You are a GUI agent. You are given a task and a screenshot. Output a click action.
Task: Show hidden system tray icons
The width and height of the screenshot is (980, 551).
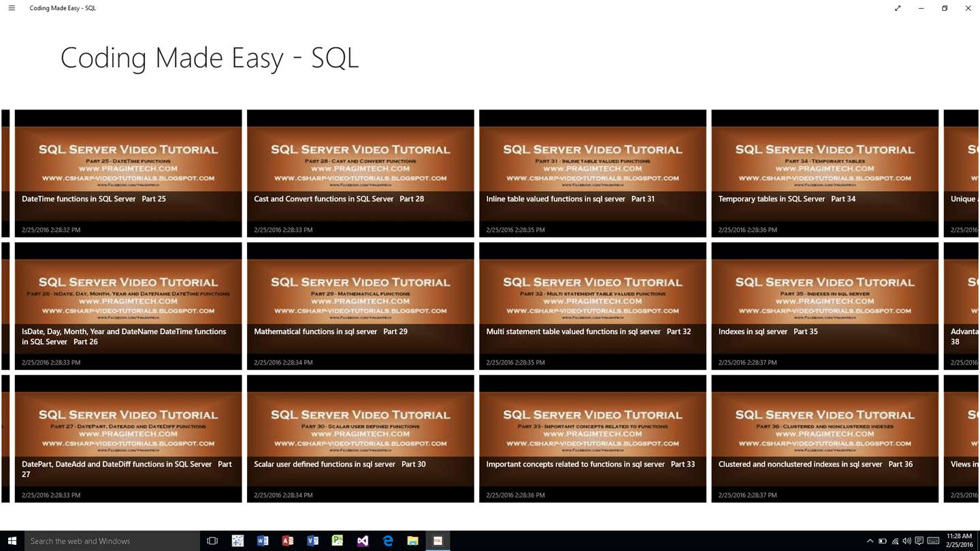point(870,541)
